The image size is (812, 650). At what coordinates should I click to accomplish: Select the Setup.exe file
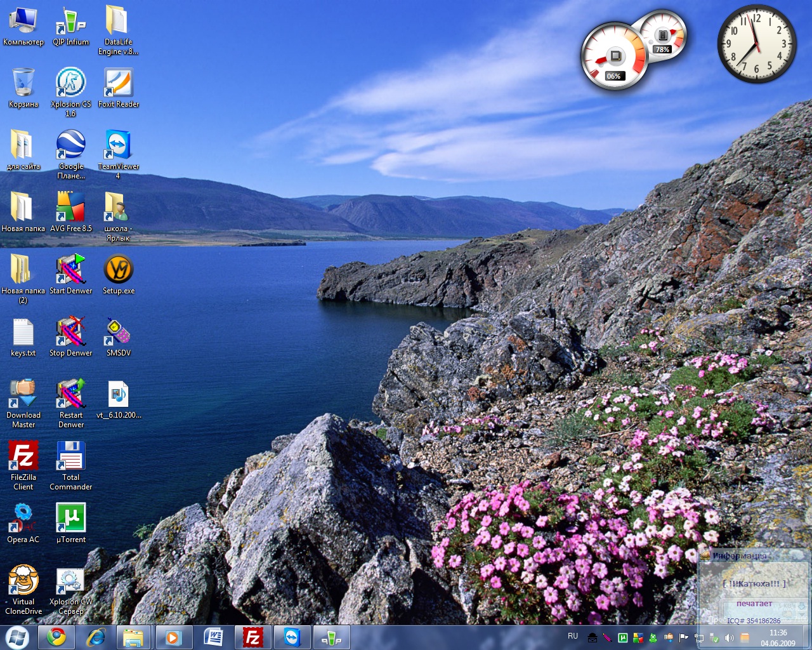pos(118,275)
